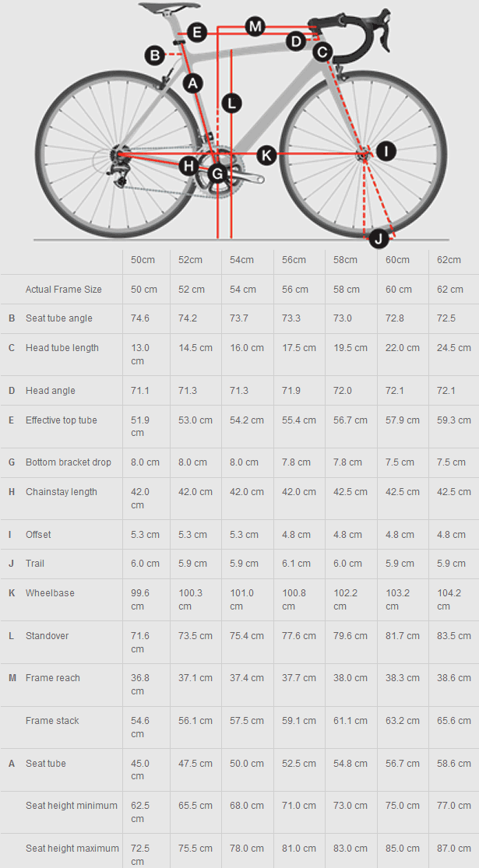The image size is (479, 868).
Task: Select the 62cm size column header
Action: (449, 260)
